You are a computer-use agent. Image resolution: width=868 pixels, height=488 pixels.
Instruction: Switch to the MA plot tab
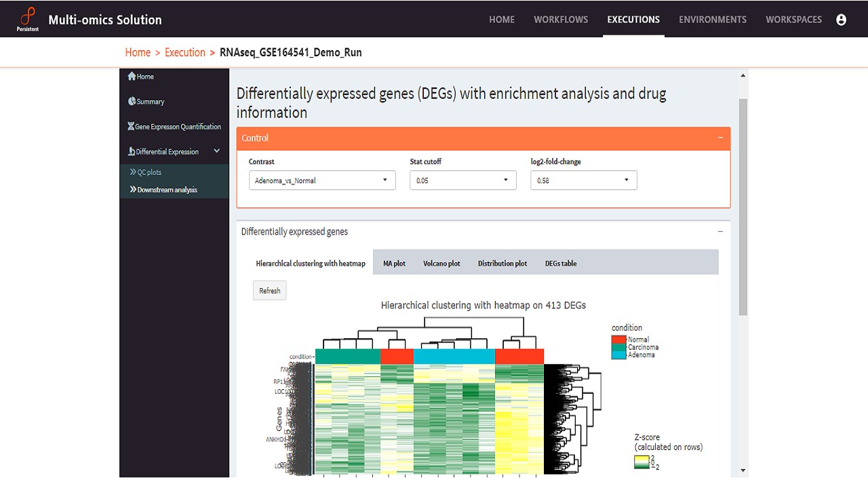(x=394, y=263)
